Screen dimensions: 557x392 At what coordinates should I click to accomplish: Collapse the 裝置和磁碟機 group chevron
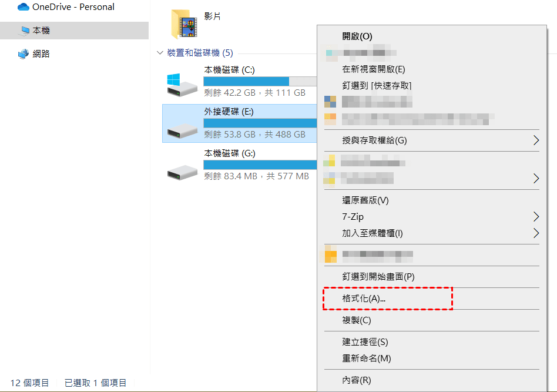pos(160,53)
